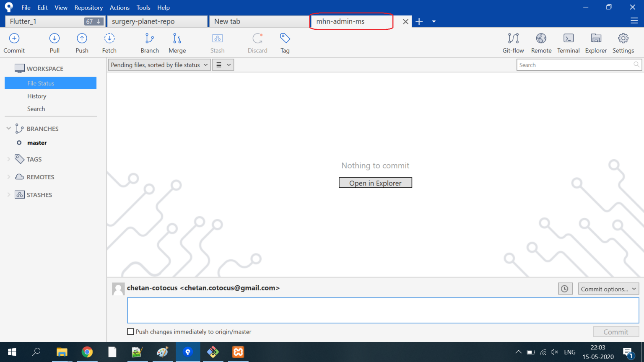Toggle Push changes immediately to origin/master

pos(130,331)
